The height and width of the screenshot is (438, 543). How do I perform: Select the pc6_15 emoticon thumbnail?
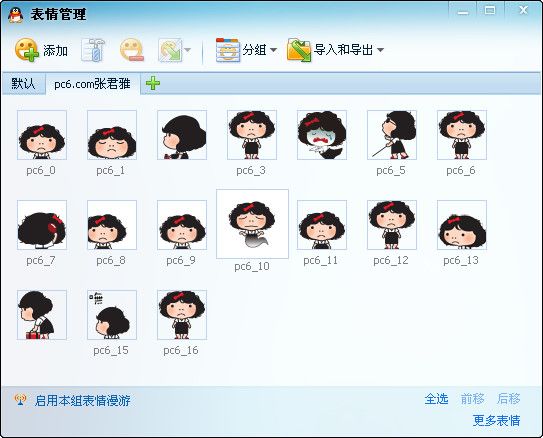(x=112, y=315)
